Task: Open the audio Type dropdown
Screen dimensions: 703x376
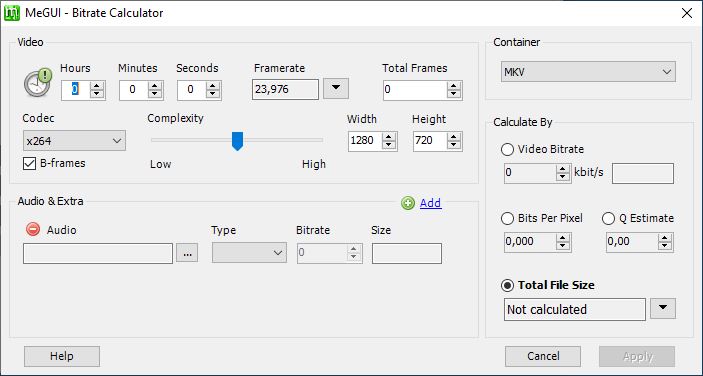Action: pyautogui.click(x=249, y=253)
